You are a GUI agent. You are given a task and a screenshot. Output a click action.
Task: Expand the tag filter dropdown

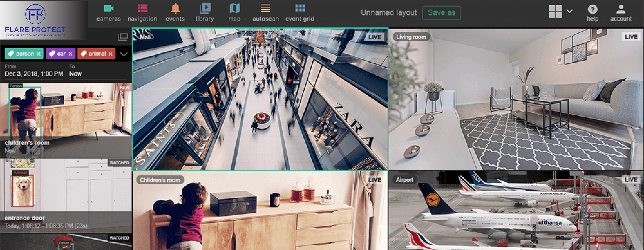[124, 54]
